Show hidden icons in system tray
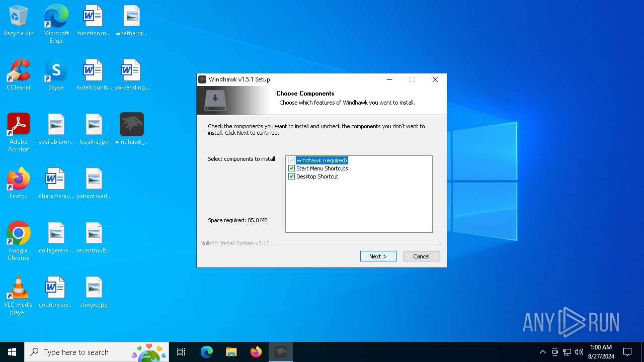 [542, 352]
